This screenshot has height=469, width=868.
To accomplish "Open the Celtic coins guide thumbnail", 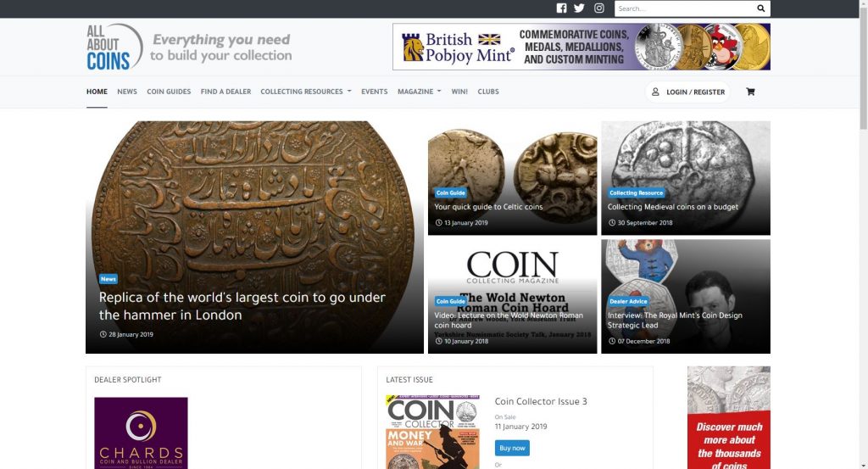I will [x=513, y=178].
